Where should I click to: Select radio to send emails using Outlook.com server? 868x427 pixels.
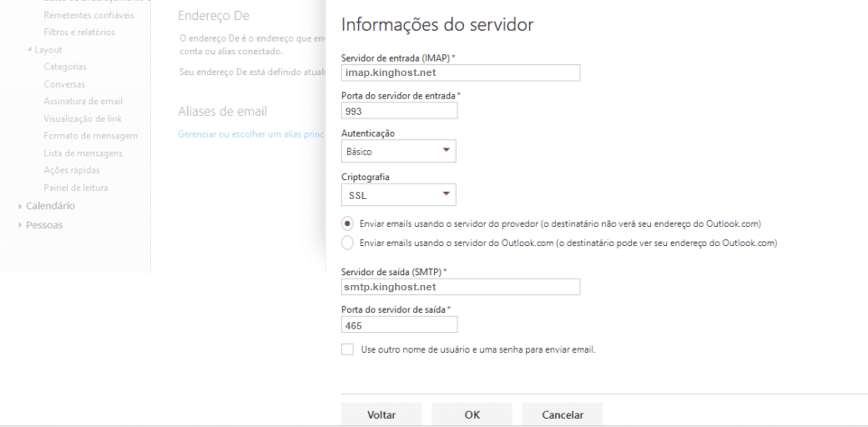(x=347, y=242)
